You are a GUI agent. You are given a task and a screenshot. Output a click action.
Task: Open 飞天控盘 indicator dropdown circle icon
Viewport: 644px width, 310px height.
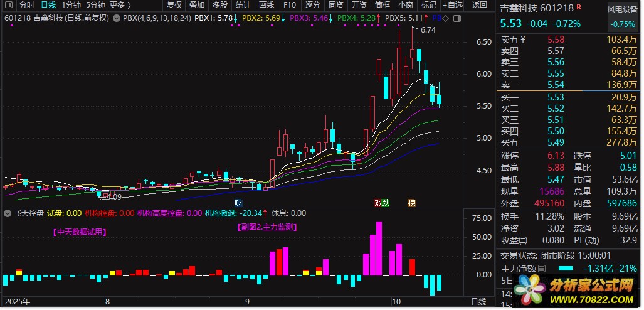pos(8,213)
